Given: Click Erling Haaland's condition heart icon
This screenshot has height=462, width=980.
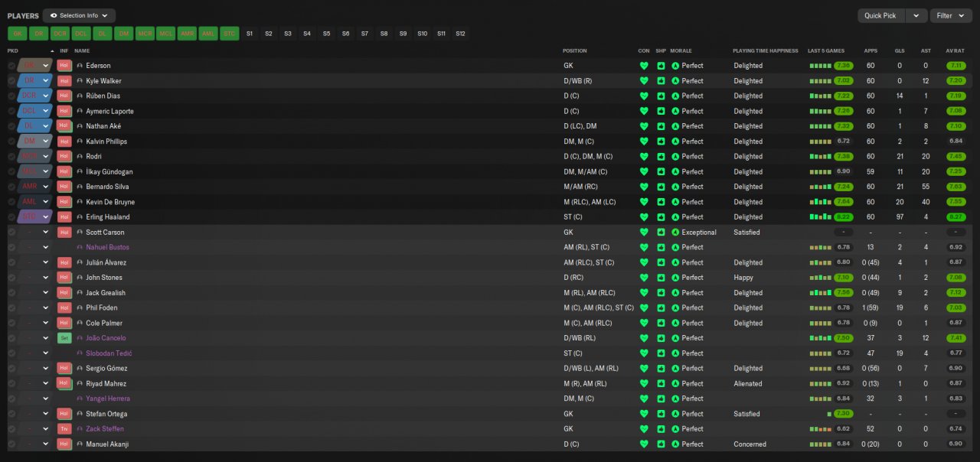Looking at the screenshot, I should click(644, 217).
